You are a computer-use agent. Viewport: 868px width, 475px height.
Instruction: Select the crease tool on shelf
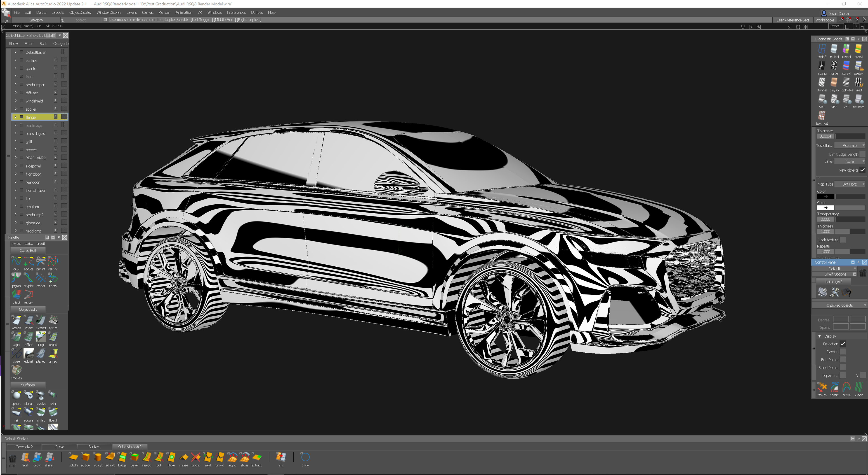[x=183, y=457]
